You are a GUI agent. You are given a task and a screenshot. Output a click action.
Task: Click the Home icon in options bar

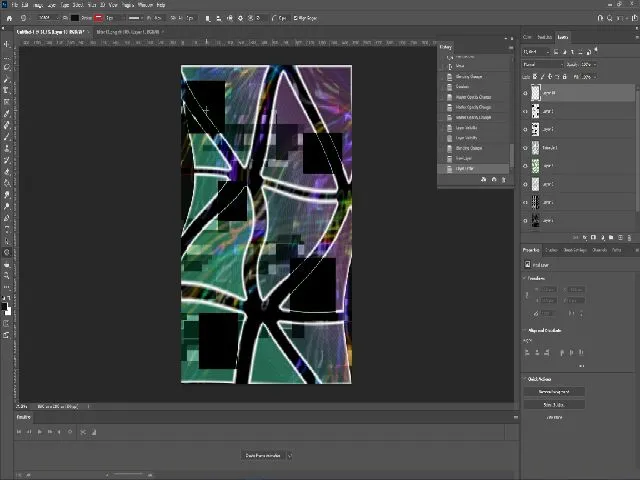[9, 18]
